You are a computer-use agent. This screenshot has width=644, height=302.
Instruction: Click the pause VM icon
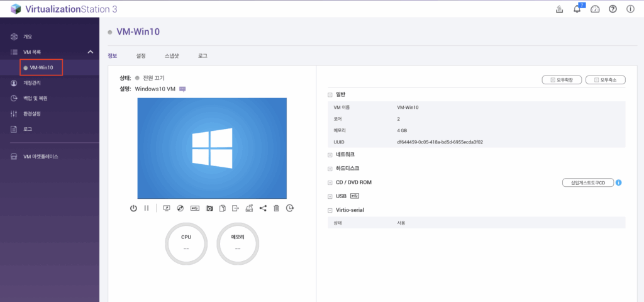click(x=146, y=208)
